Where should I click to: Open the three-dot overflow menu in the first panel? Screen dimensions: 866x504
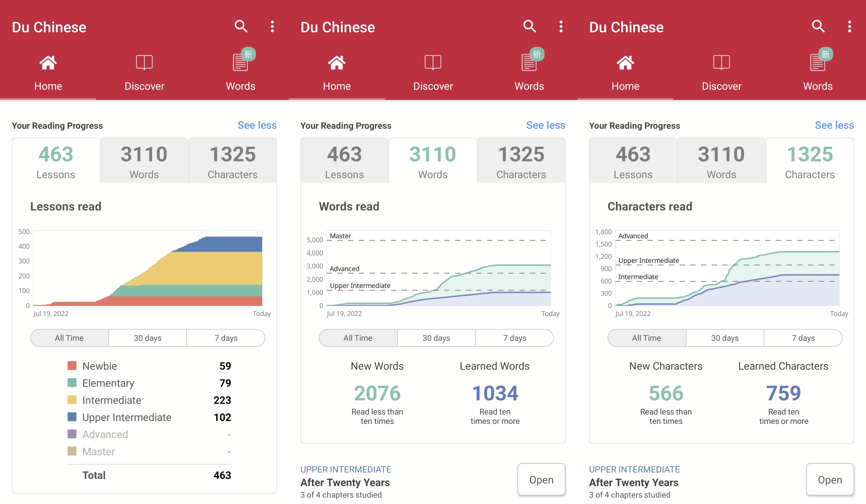[x=272, y=26]
